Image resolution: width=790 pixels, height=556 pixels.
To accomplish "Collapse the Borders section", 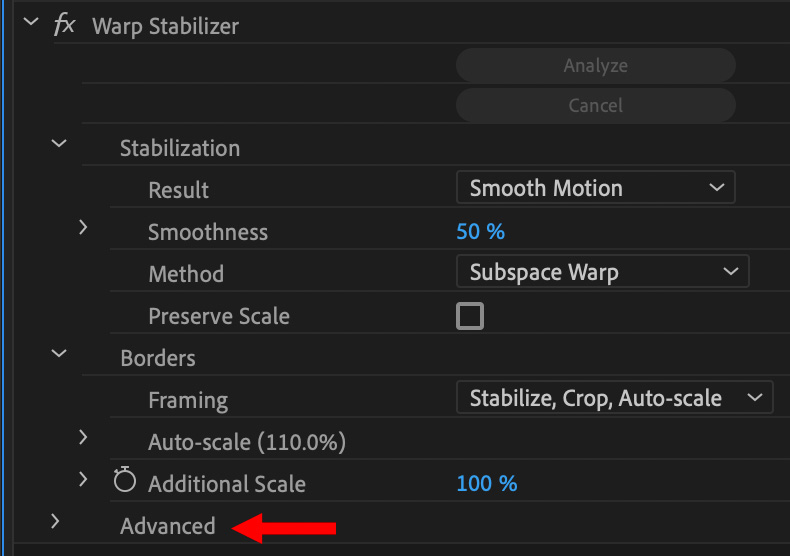I will [x=59, y=353].
